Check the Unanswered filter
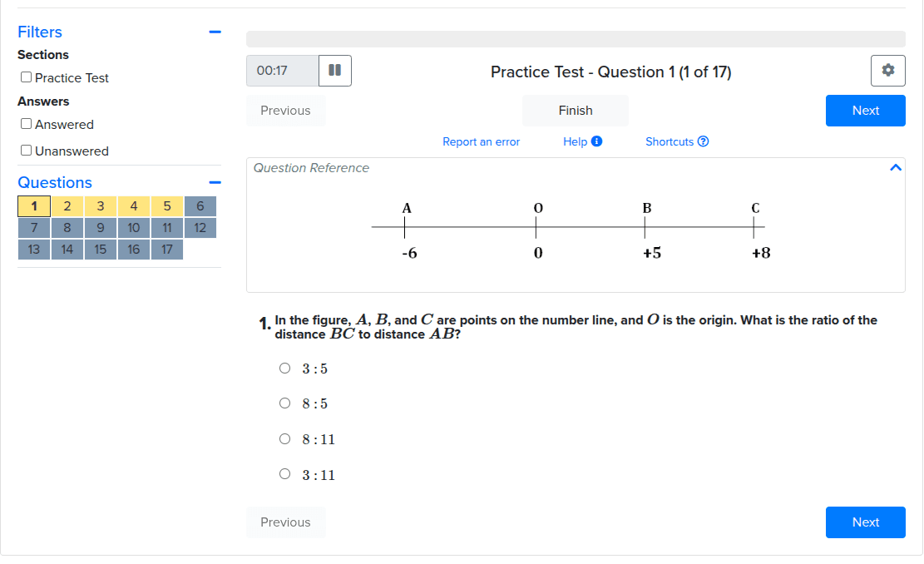The image size is (924, 564). 26,151
